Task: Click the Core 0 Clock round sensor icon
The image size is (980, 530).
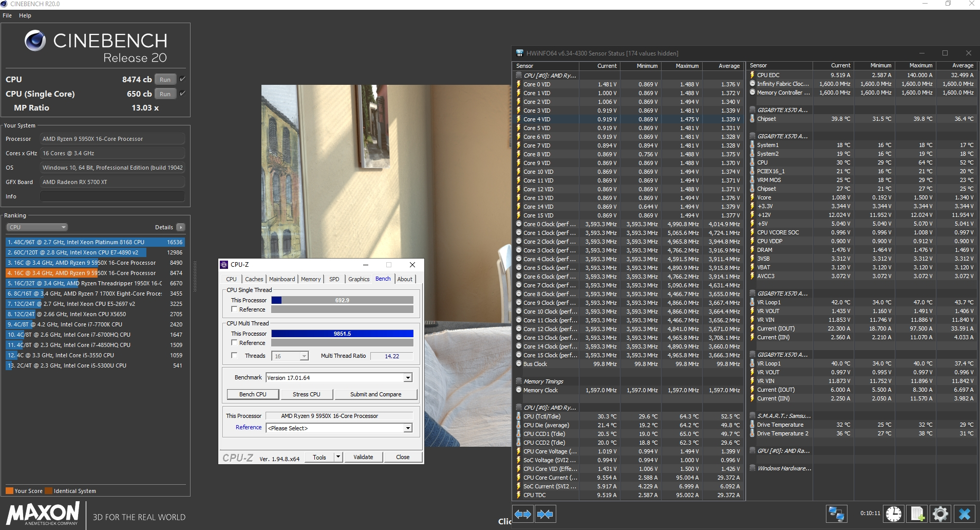Action: pos(519,224)
